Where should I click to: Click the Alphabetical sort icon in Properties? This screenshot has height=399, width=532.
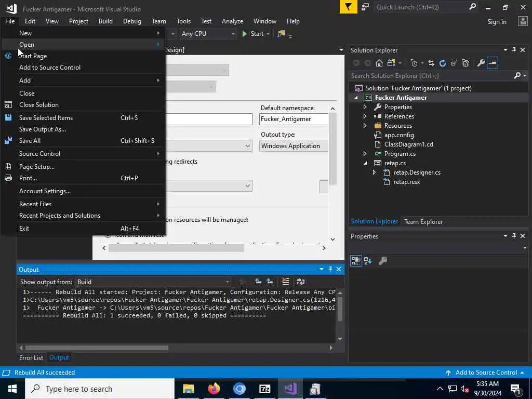pos(368,261)
